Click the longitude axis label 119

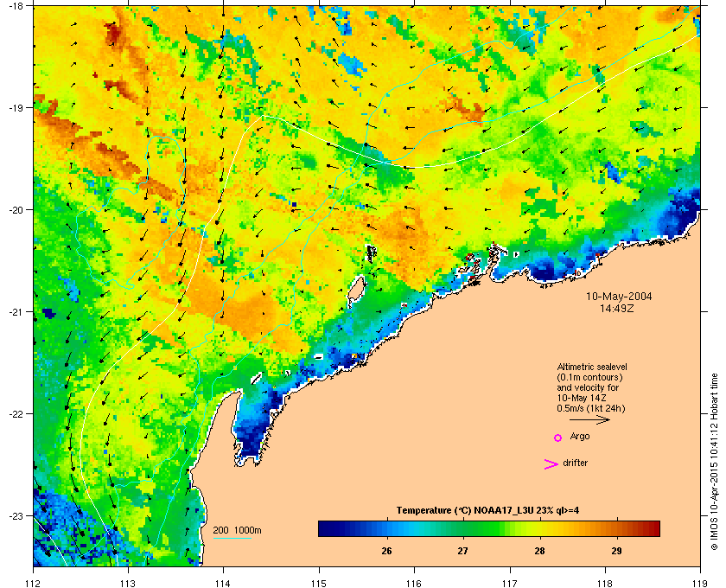[700, 583]
